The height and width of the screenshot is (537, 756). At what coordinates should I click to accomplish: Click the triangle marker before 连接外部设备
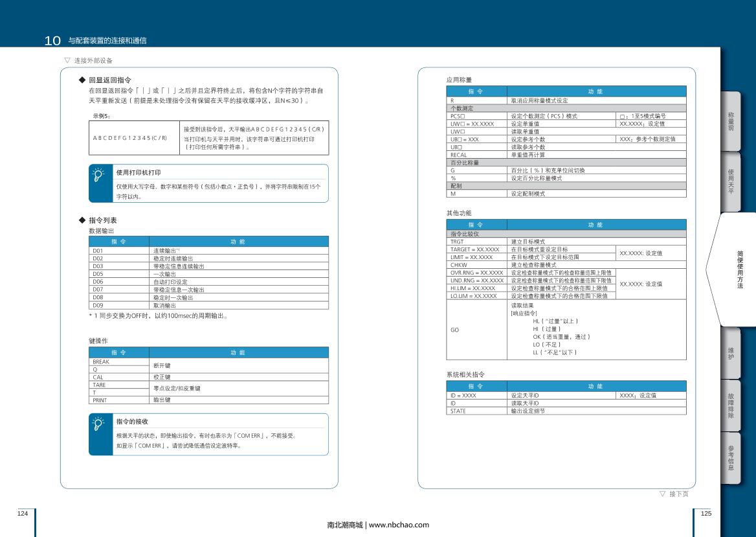tap(67, 60)
